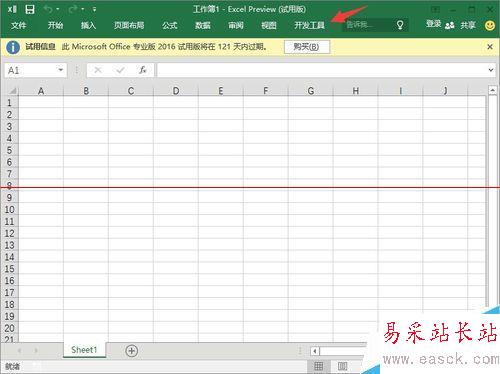Click the vertical scrollbar up arrow

493,90
